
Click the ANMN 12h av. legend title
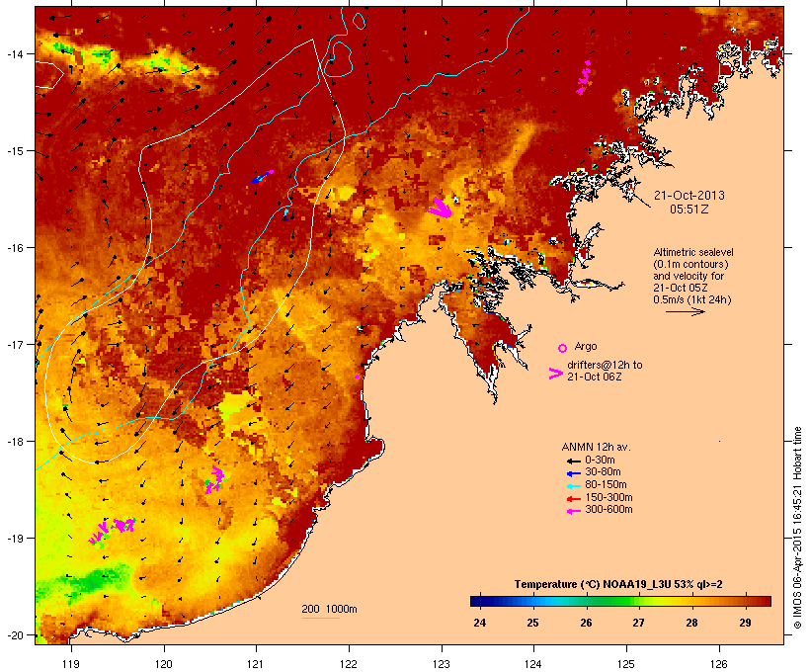point(596,447)
